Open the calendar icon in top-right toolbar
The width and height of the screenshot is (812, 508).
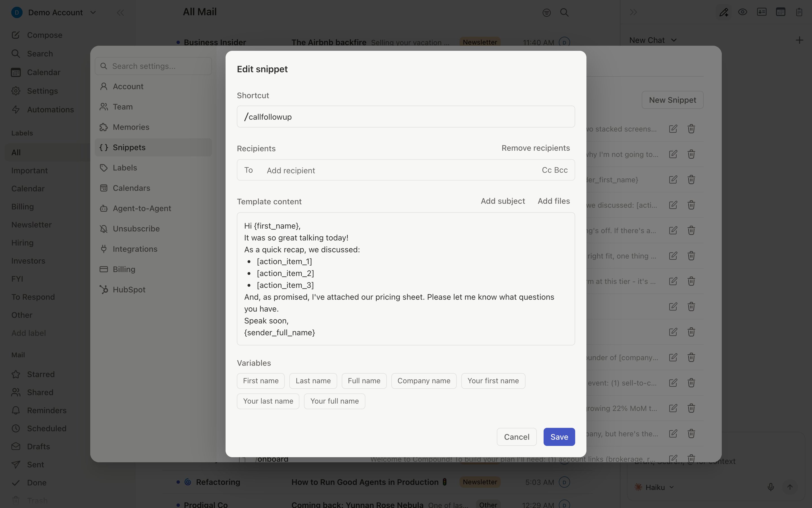click(780, 12)
